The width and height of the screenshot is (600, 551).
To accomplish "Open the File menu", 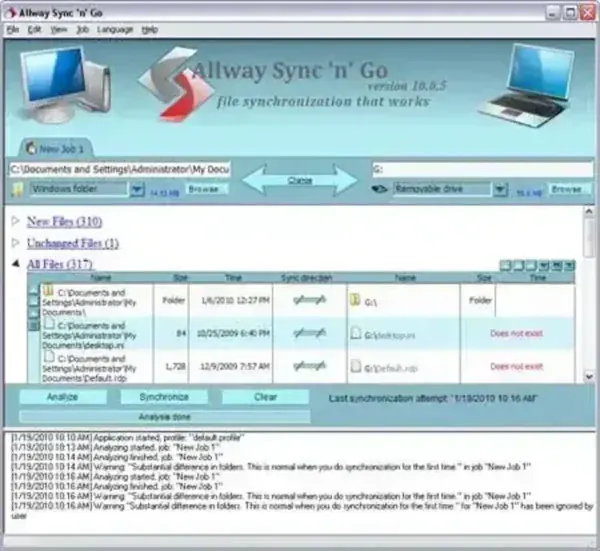I will pos(13,29).
